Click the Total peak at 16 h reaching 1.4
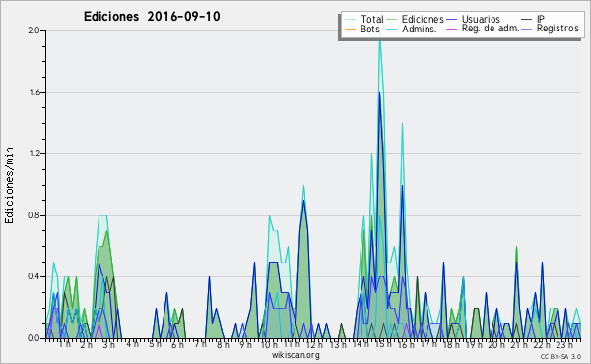This screenshot has width=591, height=364. pyautogui.click(x=402, y=124)
